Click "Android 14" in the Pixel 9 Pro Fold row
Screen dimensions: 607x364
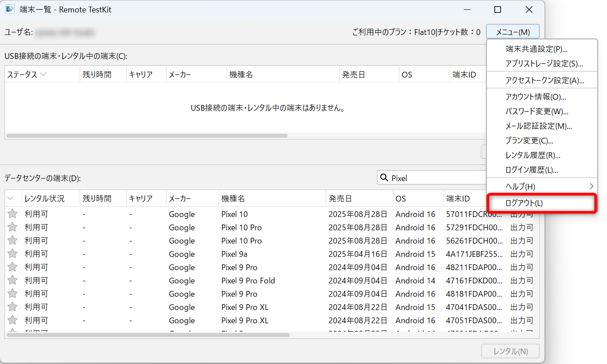tap(415, 280)
